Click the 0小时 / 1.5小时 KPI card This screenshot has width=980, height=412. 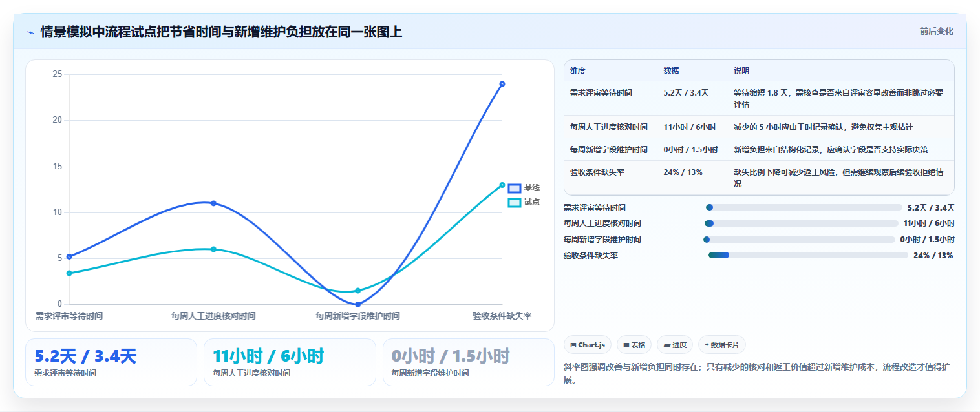click(x=468, y=362)
